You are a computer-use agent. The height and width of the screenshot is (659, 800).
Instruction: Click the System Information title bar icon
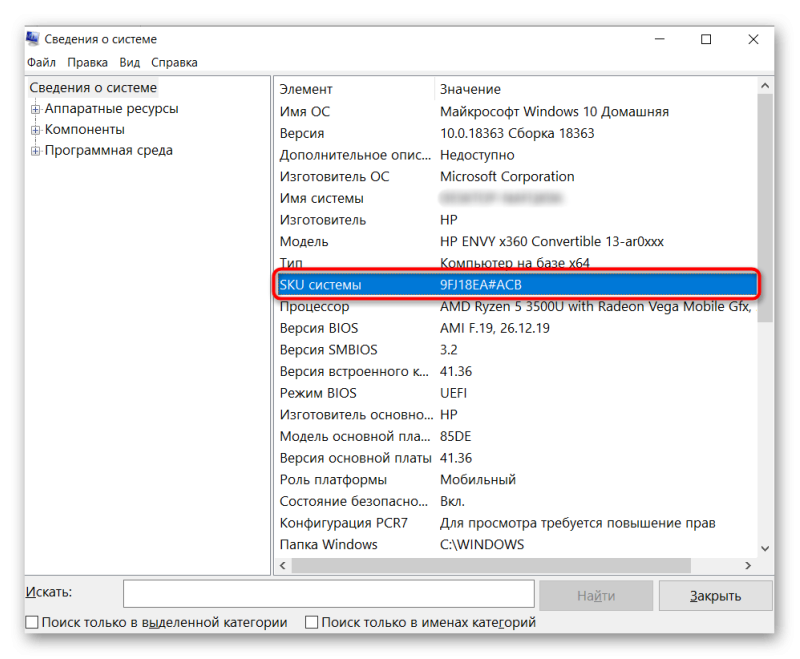pos(33,39)
